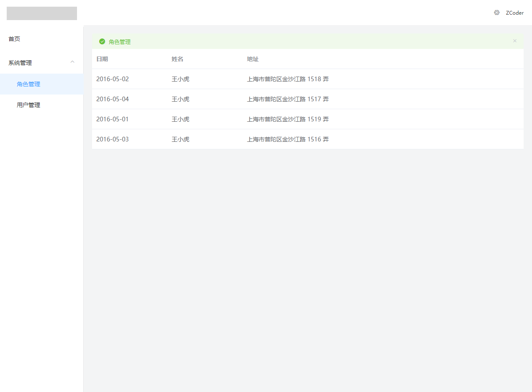Click the 日期 column header

coord(102,59)
